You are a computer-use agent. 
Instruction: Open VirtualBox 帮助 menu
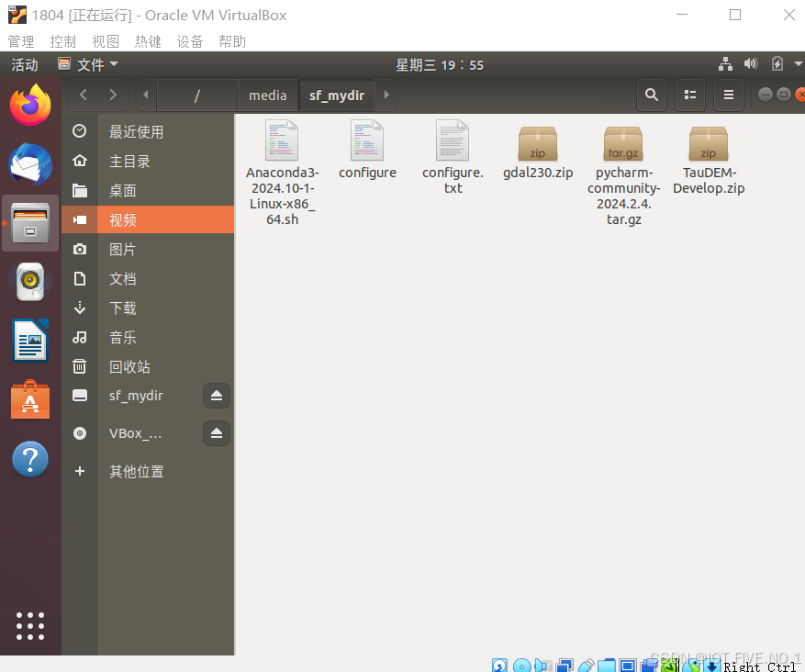pyautogui.click(x=232, y=41)
